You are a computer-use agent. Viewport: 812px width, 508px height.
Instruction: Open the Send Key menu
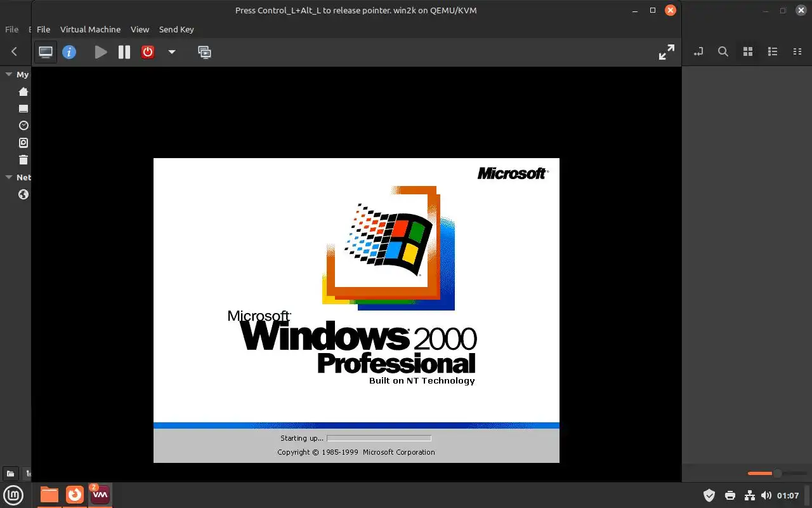tap(176, 29)
